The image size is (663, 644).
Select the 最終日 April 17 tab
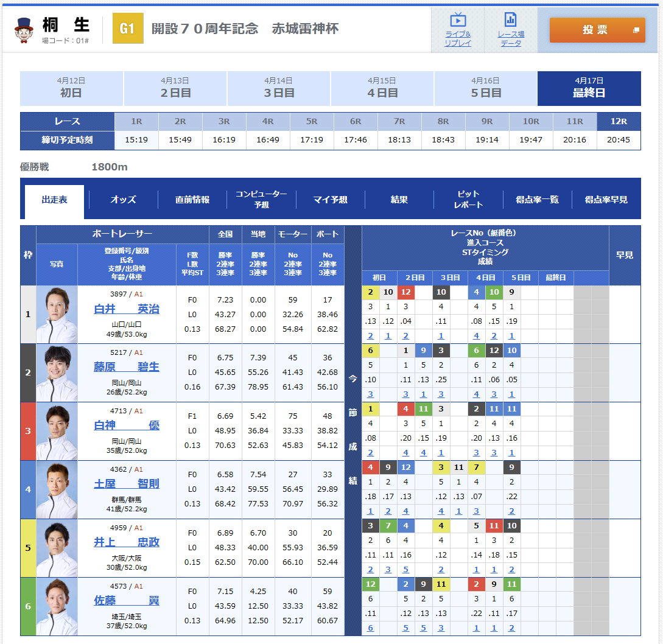[x=589, y=88]
